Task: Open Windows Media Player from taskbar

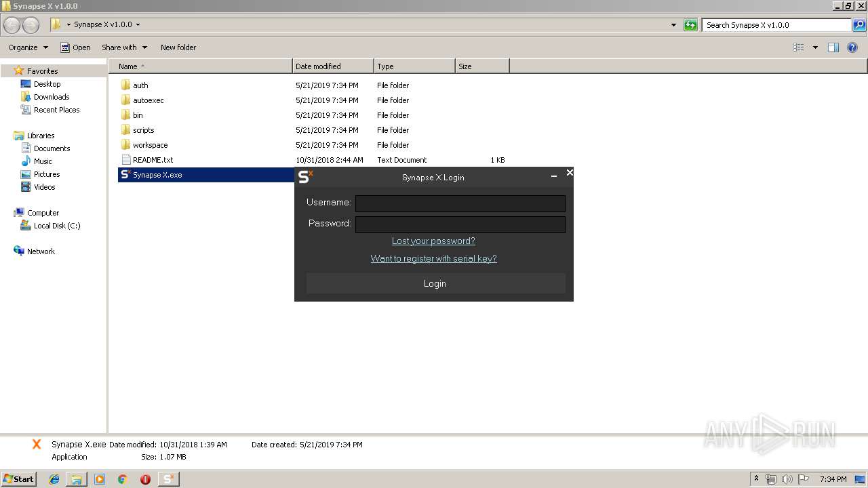Action: click(x=100, y=479)
